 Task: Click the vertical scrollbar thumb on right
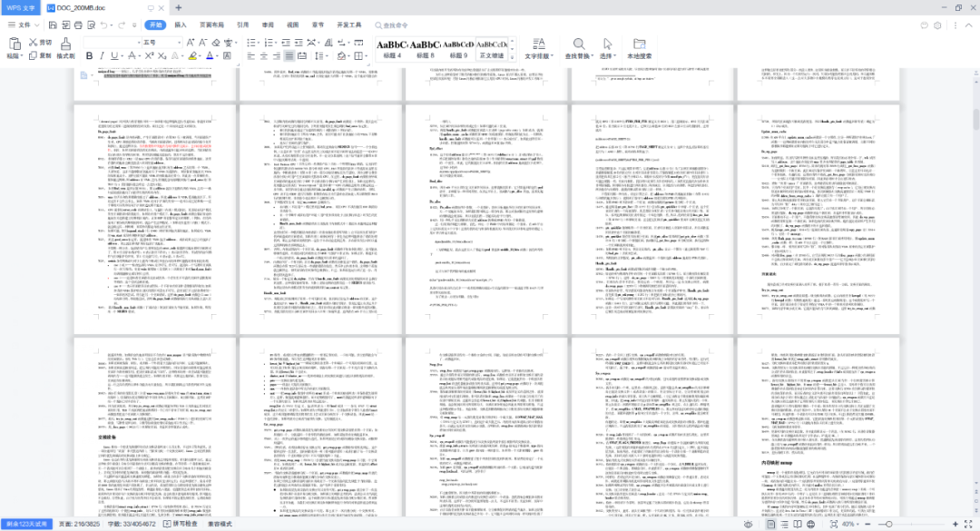(x=975, y=120)
